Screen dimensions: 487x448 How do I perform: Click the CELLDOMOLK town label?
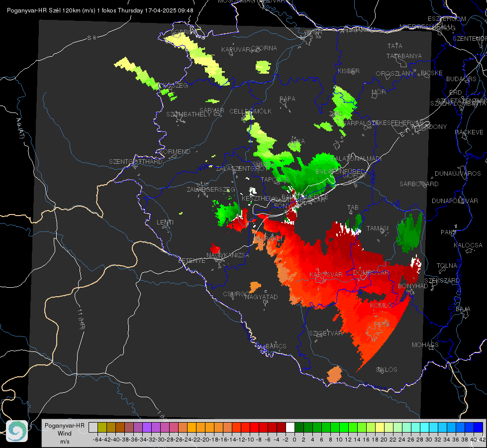pyautogui.click(x=250, y=112)
